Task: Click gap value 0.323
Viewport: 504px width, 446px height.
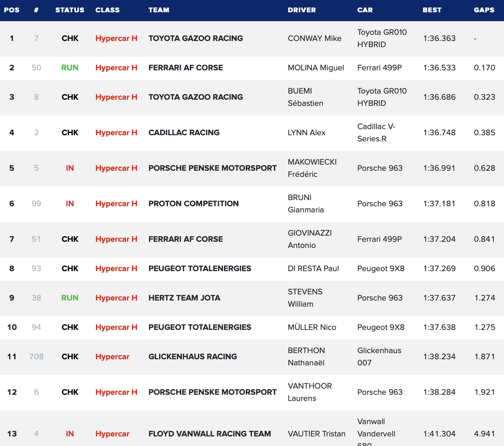Action: [485, 97]
